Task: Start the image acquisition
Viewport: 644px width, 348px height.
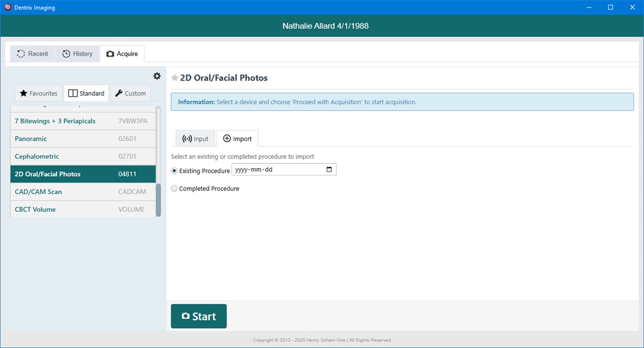Action: pyautogui.click(x=199, y=316)
